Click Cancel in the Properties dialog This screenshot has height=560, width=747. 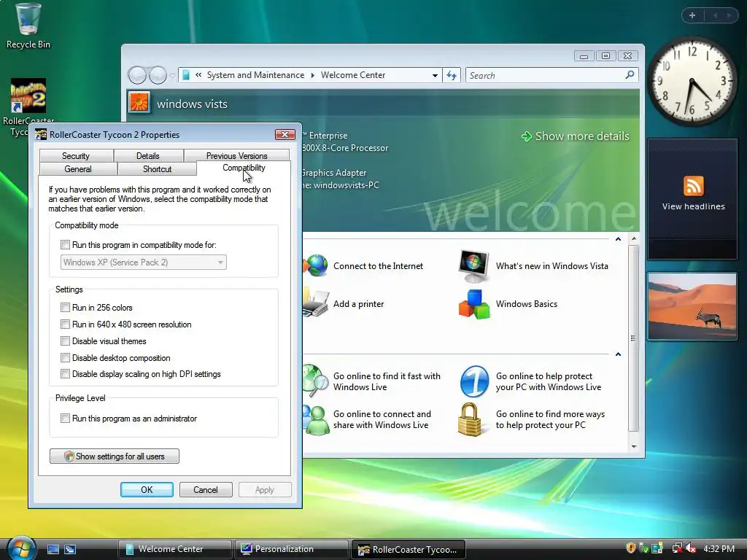205,489
